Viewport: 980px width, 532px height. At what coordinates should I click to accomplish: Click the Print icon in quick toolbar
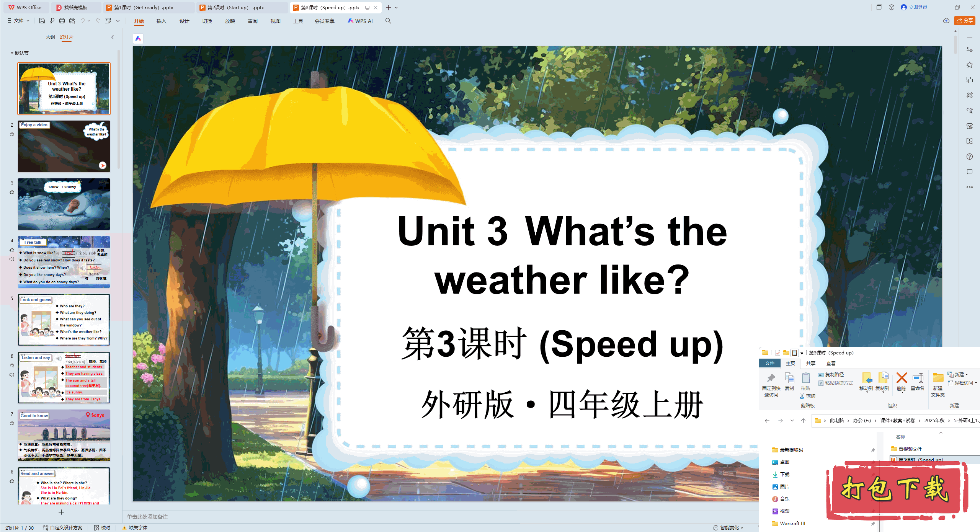[62, 21]
